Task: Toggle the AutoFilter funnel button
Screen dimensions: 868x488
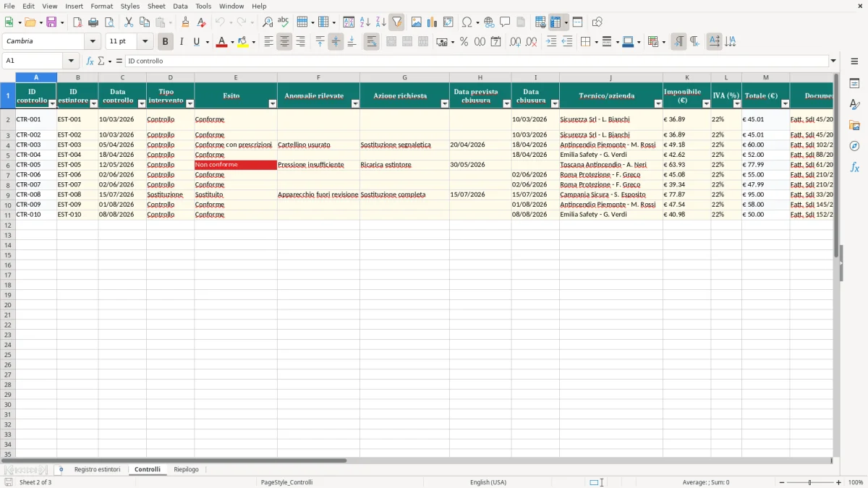Action: [397, 22]
